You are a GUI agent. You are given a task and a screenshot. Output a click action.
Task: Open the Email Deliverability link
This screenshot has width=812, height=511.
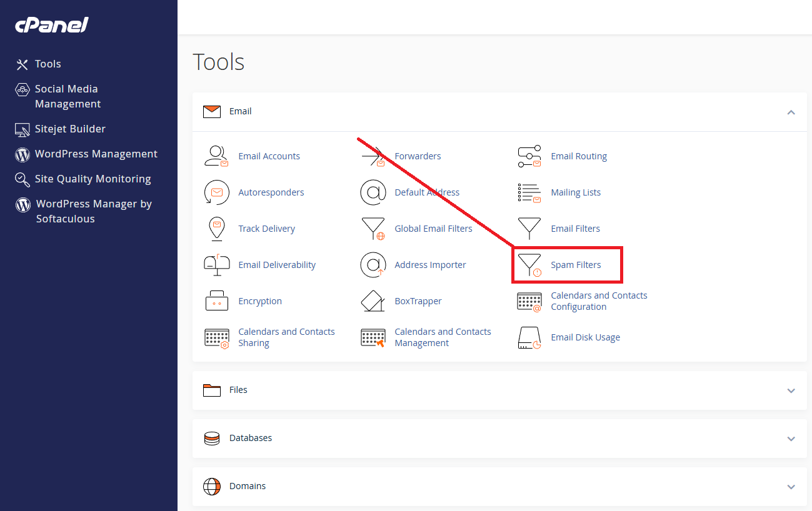[x=277, y=265]
